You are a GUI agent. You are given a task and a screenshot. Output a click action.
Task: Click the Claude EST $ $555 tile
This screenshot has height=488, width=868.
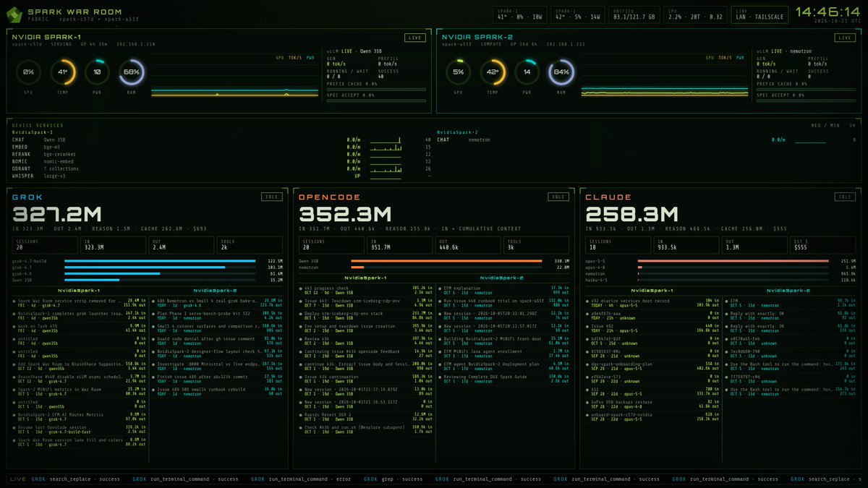click(x=823, y=244)
